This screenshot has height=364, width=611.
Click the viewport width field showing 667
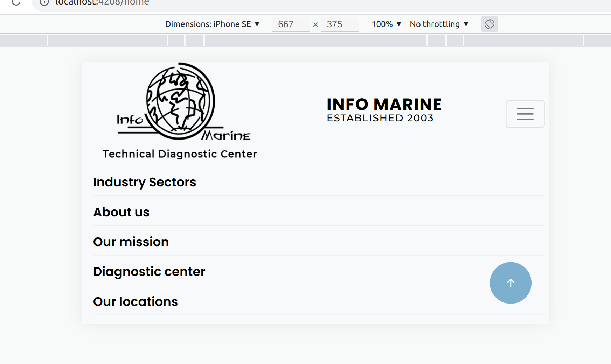[x=291, y=24]
